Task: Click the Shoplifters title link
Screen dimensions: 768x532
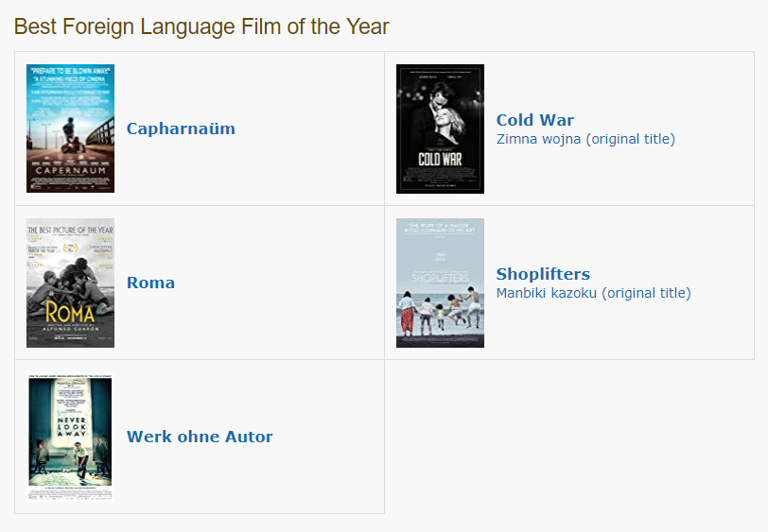Action: point(543,274)
